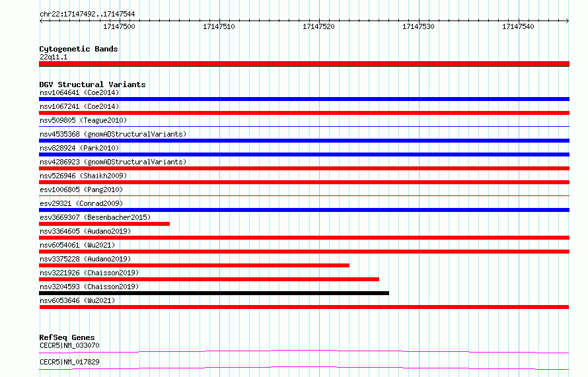Open variant nsv526946 (Shaikh2009) label
The width and height of the screenshot is (588, 377).
tap(83, 176)
